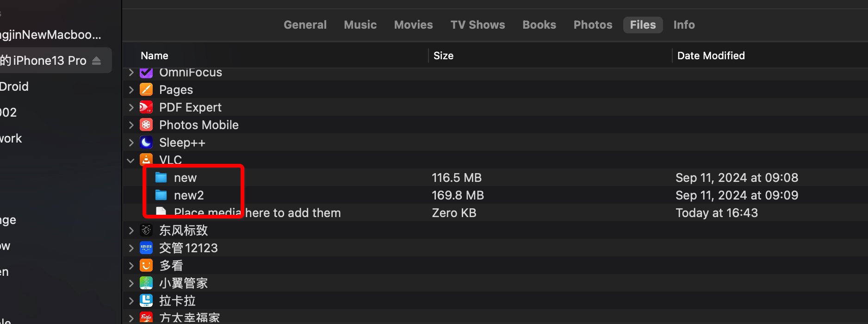The width and height of the screenshot is (868, 324).
Task: Click the 多看 orange app icon
Action: [x=146, y=266]
